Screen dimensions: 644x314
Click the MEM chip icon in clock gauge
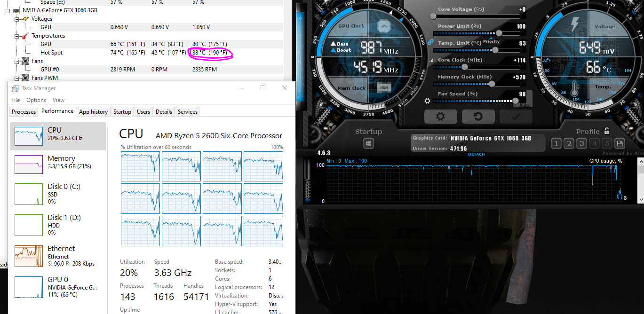pos(384,87)
